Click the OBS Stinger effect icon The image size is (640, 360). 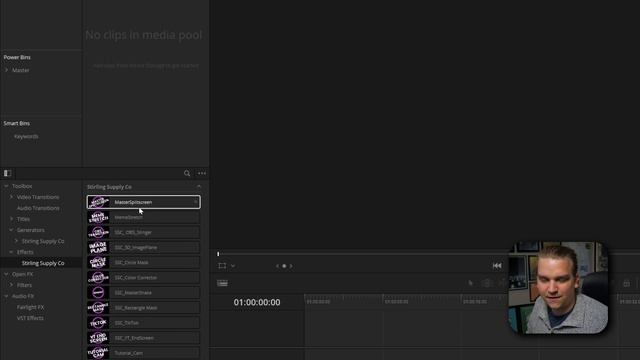pyautogui.click(x=98, y=232)
